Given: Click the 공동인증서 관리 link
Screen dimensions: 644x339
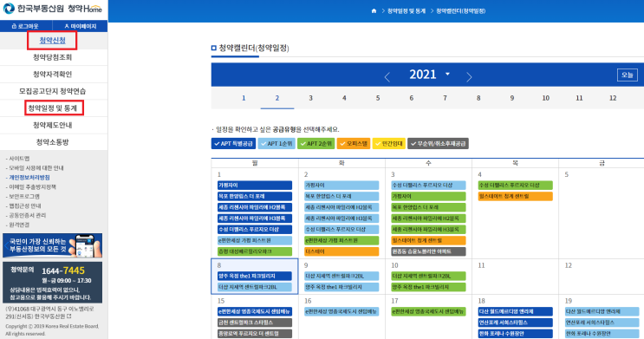Looking at the screenshot, I should pyautogui.click(x=27, y=215).
